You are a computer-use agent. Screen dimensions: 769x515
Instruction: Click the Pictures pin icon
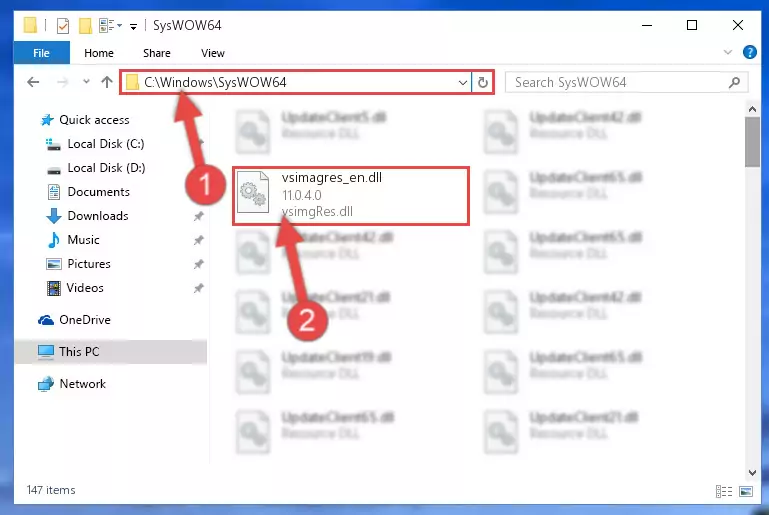198,264
